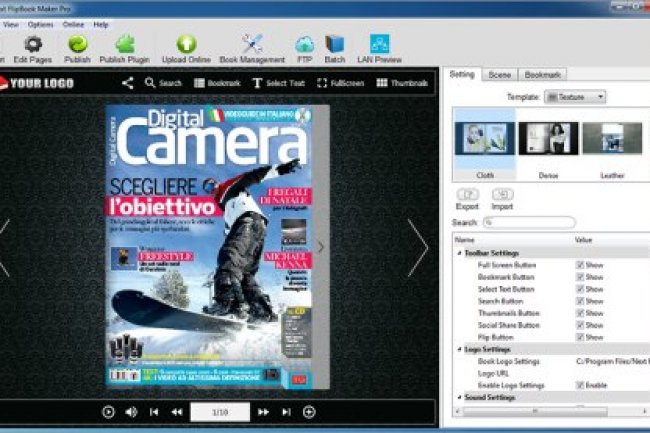
Task: Launch LAN Preview
Action: [379, 49]
